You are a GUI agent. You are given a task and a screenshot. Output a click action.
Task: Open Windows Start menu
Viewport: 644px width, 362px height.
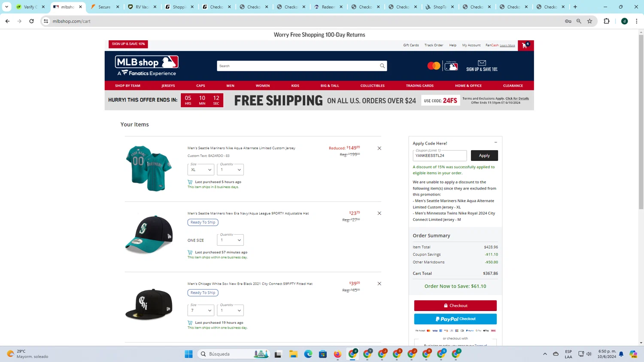pyautogui.click(x=188, y=354)
